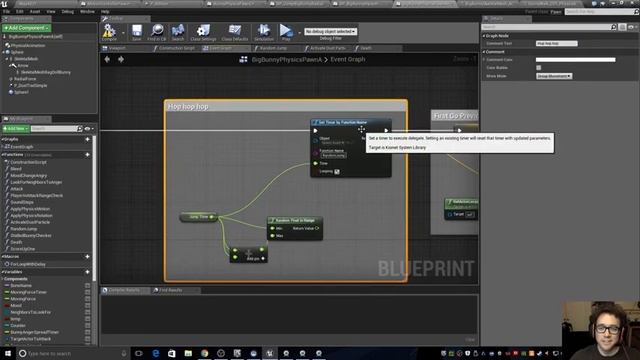Click the Task View taskbar icon
Screen dimensions: 640x360
coord(139,353)
